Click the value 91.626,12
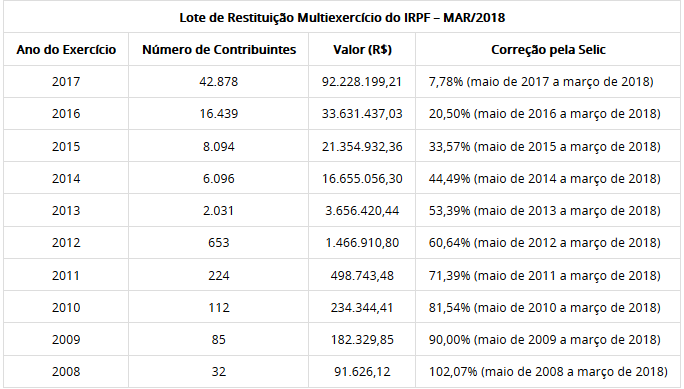Screen dimensions: 684x389 tap(362, 372)
